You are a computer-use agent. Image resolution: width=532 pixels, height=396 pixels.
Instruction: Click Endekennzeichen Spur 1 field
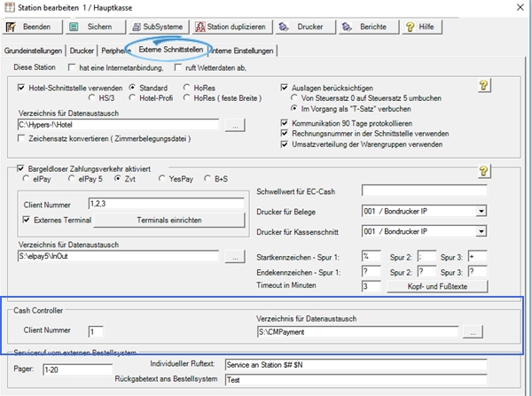[x=372, y=272]
